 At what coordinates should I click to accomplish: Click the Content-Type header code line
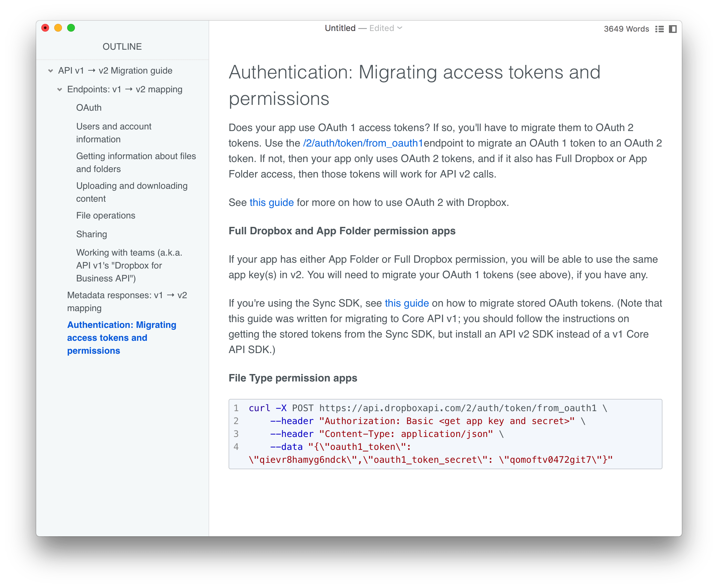click(387, 434)
